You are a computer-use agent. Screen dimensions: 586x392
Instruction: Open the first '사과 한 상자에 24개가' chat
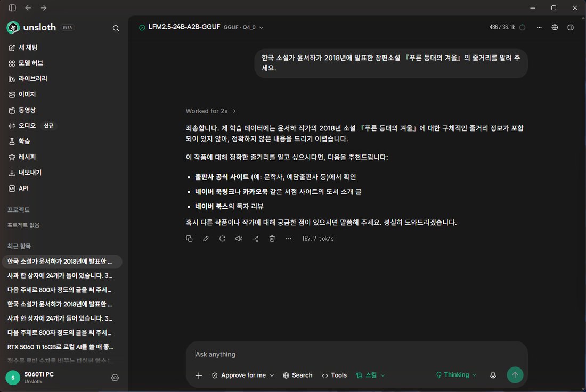(62, 276)
